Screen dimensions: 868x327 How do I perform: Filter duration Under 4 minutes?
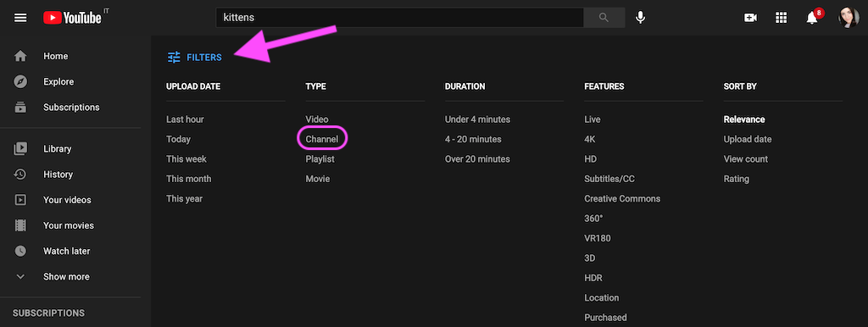click(x=478, y=119)
